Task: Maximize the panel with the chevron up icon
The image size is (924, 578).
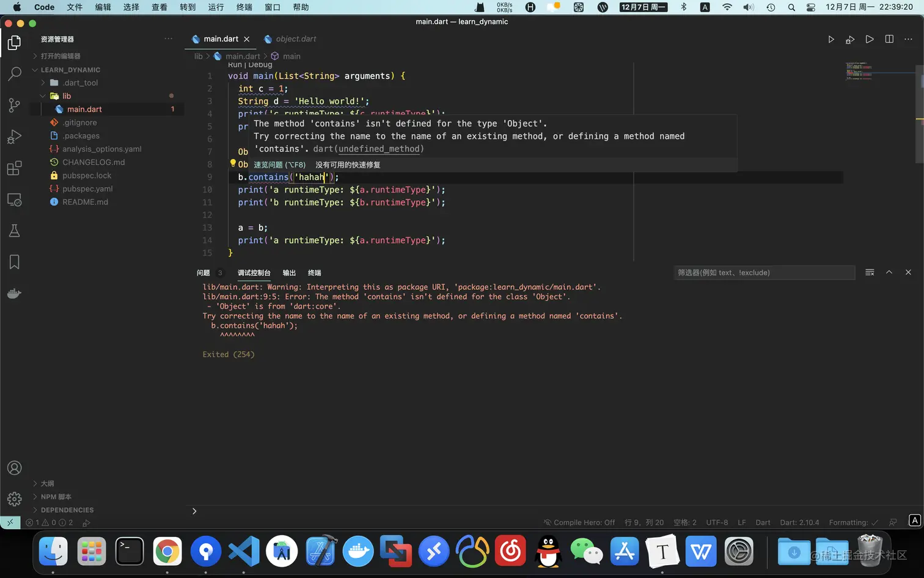Action: (889, 272)
